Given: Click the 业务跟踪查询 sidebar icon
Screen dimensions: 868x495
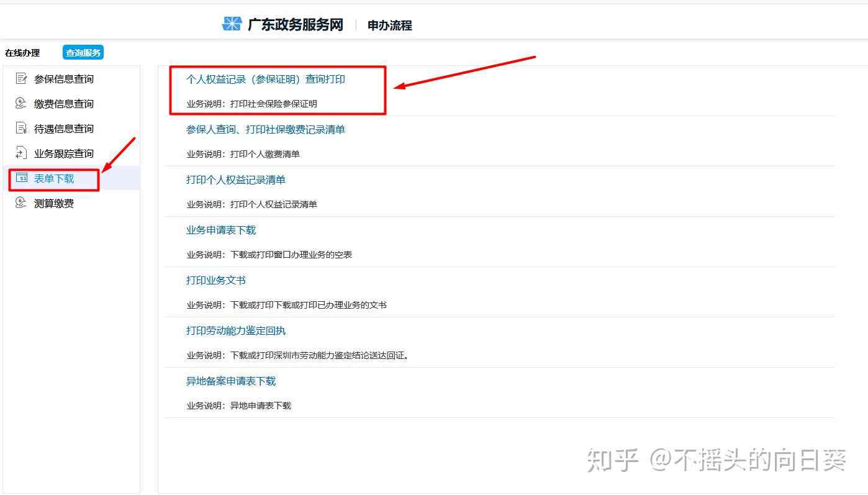Looking at the screenshot, I should (21, 153).
